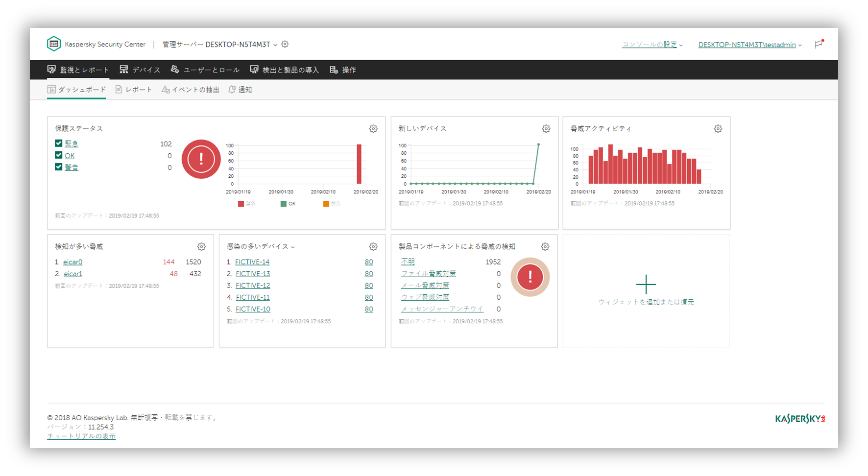Viewport: 868px width, 476px height.
Task: Click the red critical status icon in 保護ステータス
Action: coord(201,159)
